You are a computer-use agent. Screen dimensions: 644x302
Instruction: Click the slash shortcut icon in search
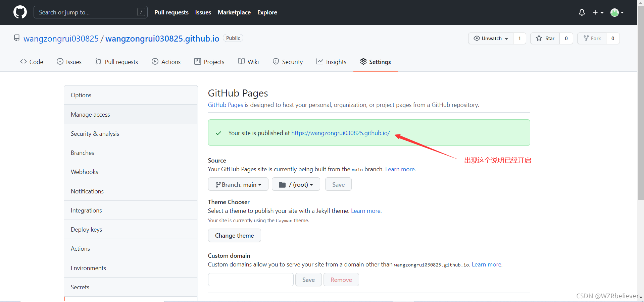141,12
